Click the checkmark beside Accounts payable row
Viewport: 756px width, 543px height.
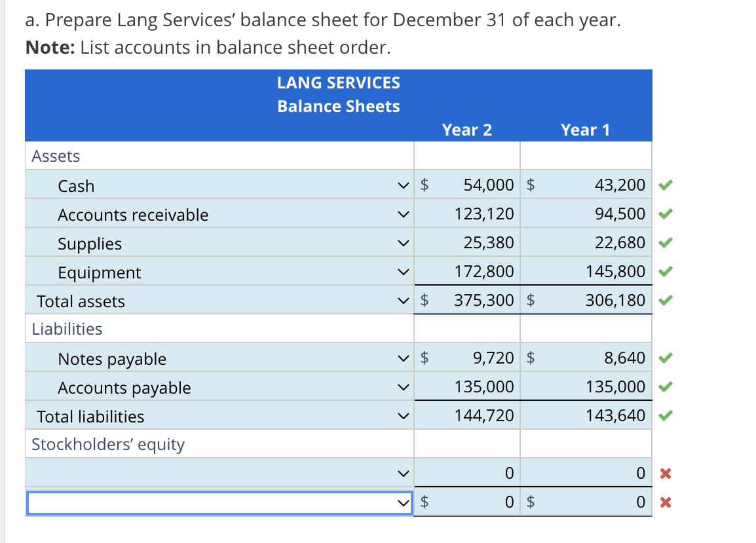pos(665,386)
